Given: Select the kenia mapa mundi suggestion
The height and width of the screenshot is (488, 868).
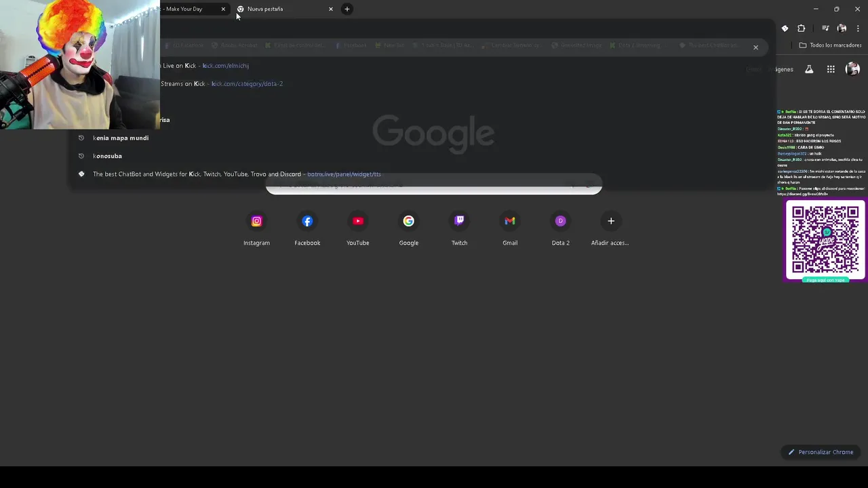Looking at the screenshot, I should [420, 138].
